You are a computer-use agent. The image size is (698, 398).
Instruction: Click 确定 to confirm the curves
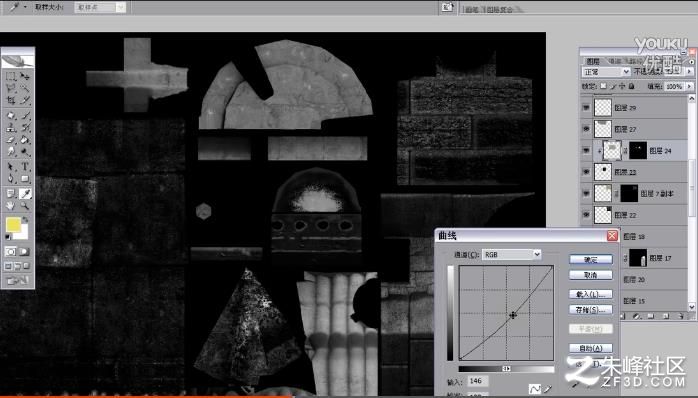pyautogui.click(x=591, y=260)
